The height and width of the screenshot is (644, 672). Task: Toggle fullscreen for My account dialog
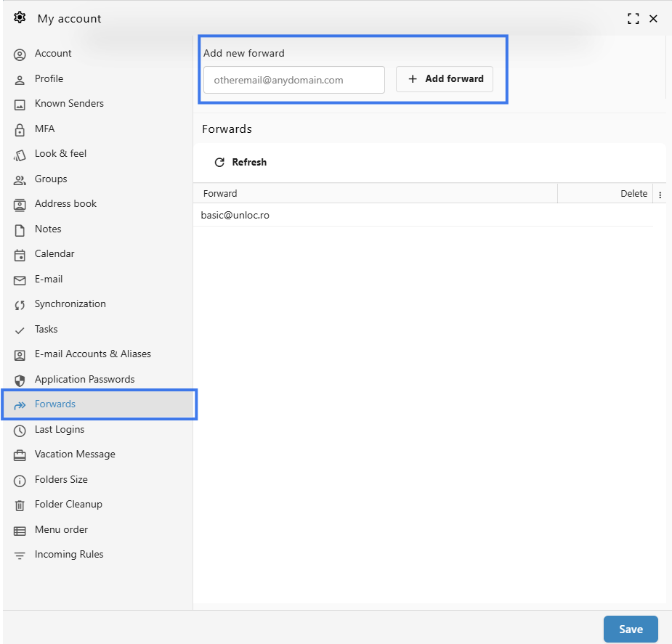(x=633, y=18)
